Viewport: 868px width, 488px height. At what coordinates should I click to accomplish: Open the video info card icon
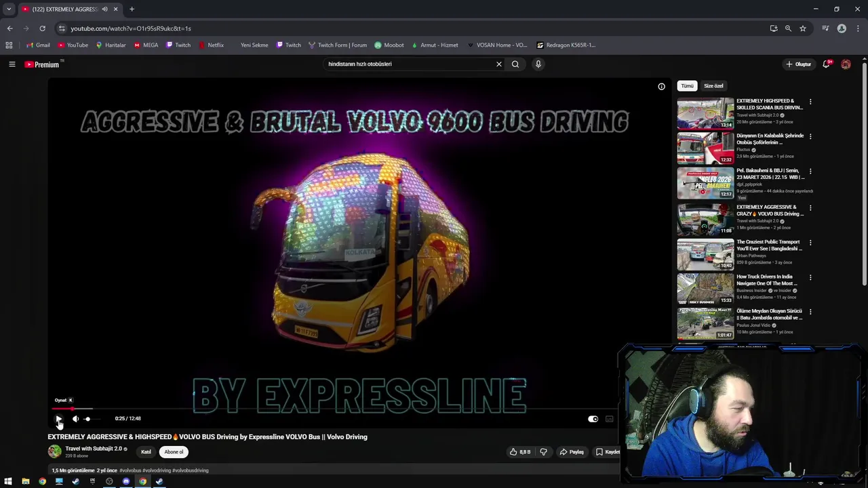point(661,87)
